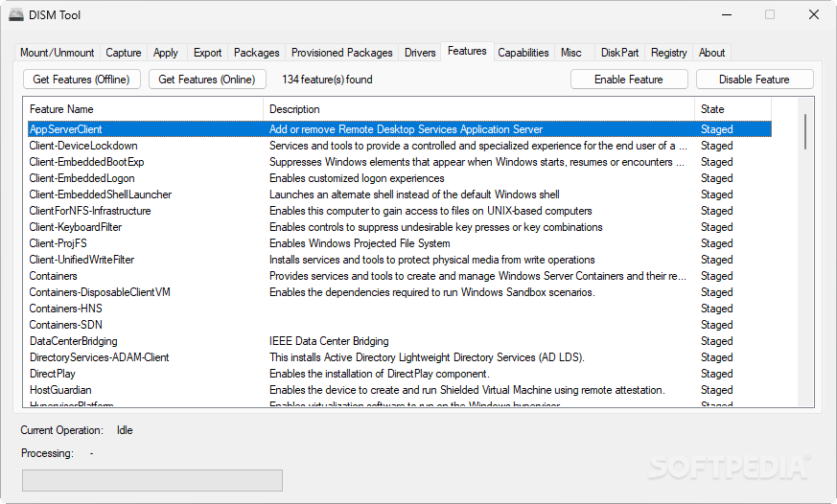Select ClientForNFS-Infrastructure feature
Screen dimensions: 837x504
click(x=399, y=211)
